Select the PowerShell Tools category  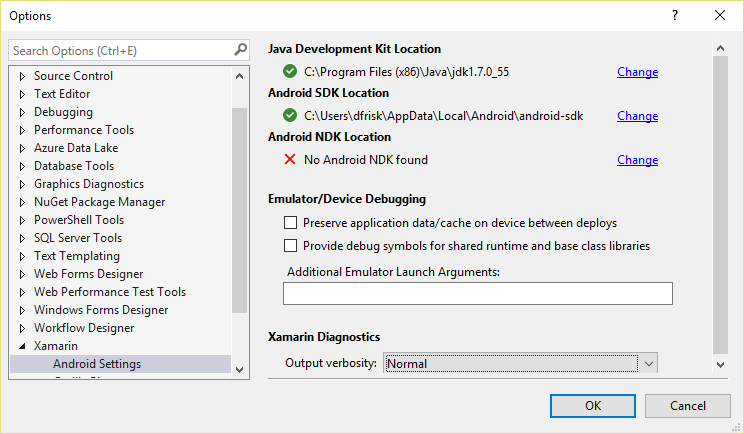click(x=79, y=220)
